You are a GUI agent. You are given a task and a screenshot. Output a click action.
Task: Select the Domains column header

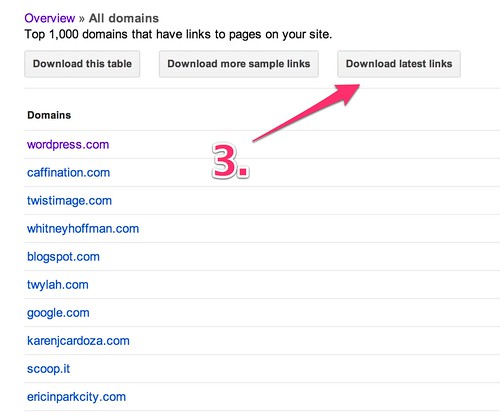[49, 115]
